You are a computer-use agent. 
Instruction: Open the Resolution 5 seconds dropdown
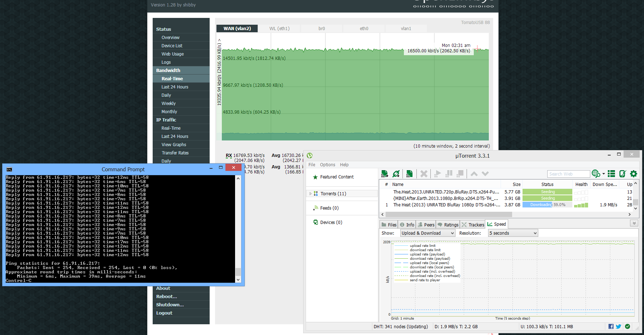pos(513,233)
